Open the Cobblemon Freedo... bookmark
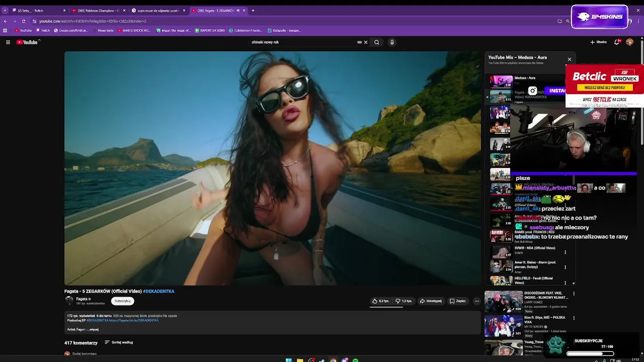This screenshot has width=644, height=362. [246, 30]
